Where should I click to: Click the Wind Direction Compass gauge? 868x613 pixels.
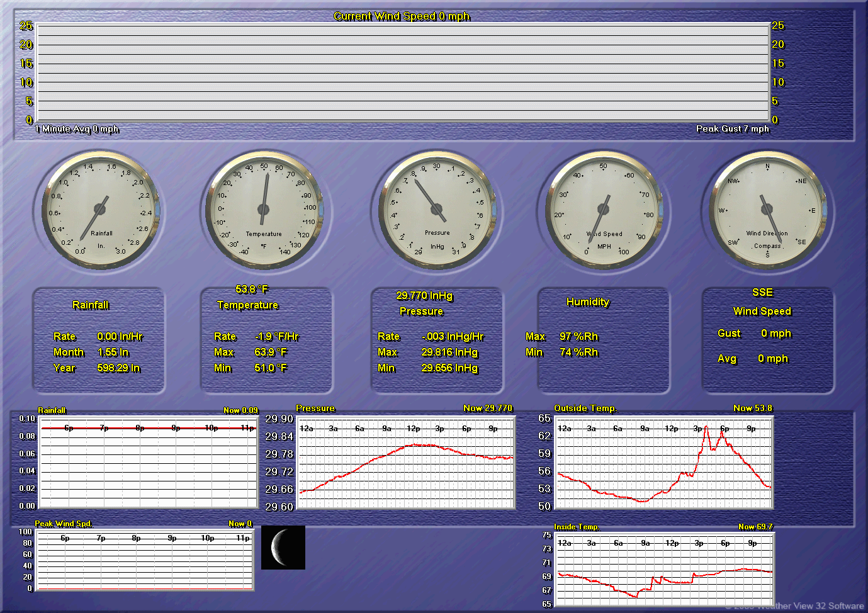pos(767,210)
